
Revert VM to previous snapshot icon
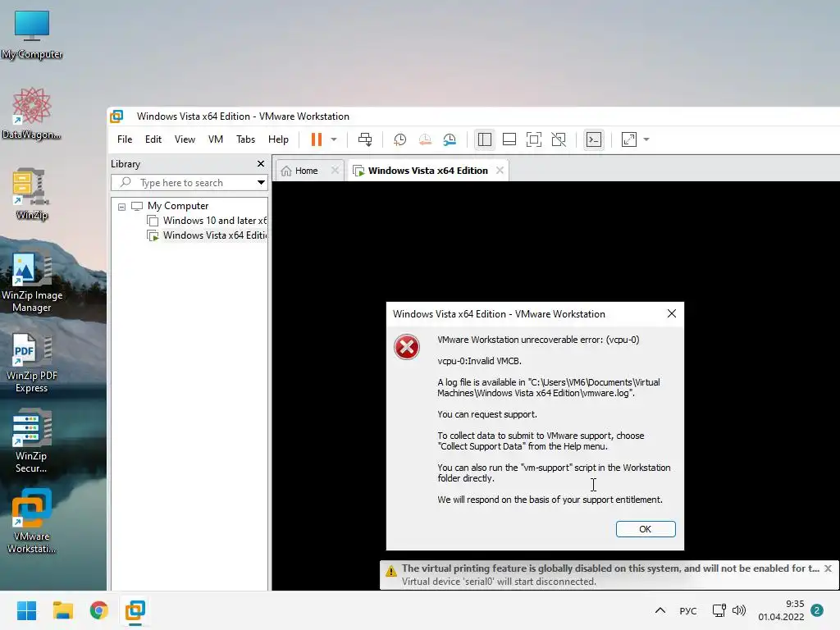pyautogui.click(x=425, y=139)
